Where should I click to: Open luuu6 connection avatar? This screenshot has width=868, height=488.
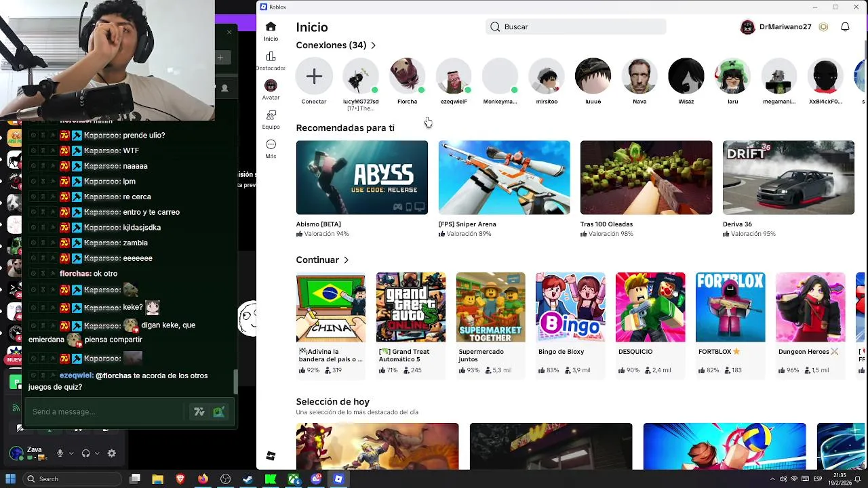click(593, 76)
